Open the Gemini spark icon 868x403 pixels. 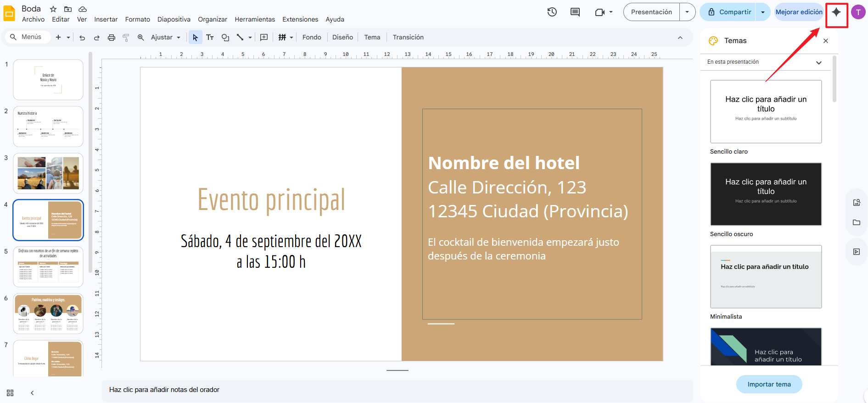click(836, 12)
